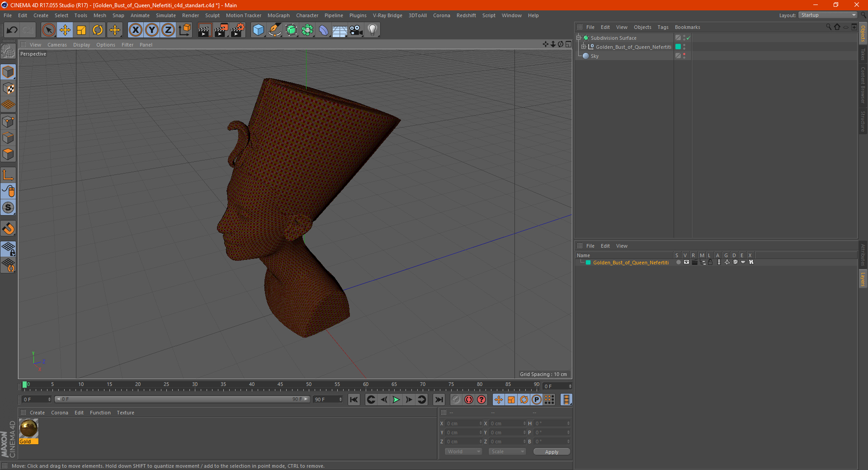
Task: Click the start frame 0 F stepper
Action: pyautogui.click(x=49, y=399)
